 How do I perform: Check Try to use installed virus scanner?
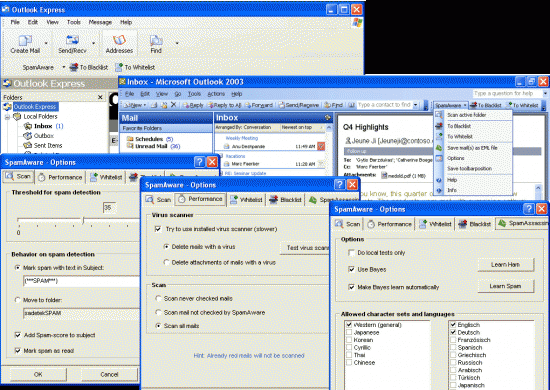click(158, 229)
